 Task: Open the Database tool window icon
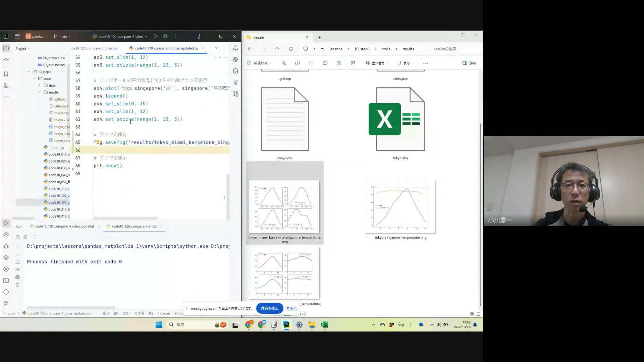coord(235,71)
